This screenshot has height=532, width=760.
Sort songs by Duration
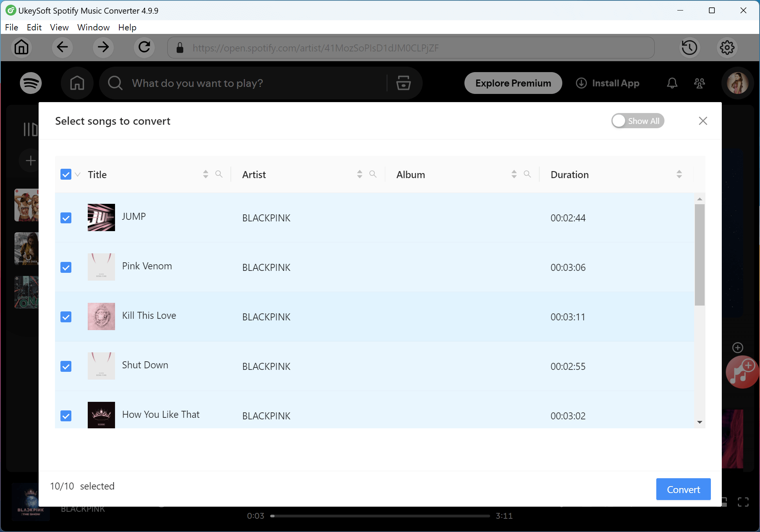coord(679,174)
